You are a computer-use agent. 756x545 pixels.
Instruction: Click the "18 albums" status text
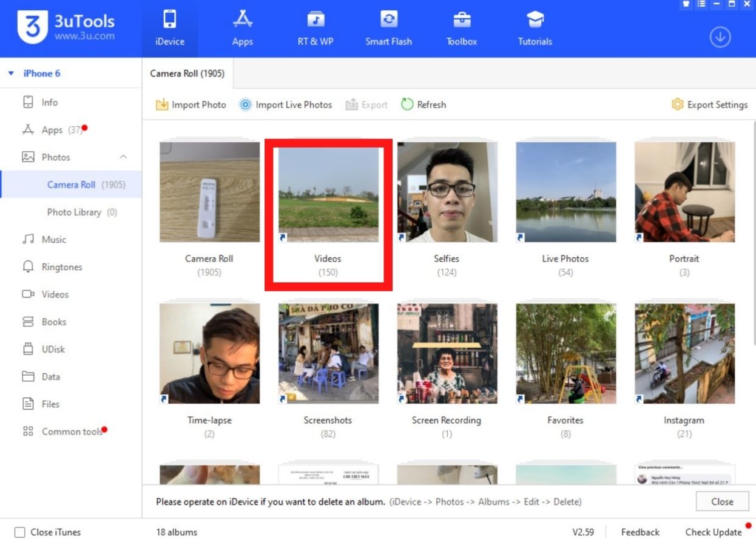[x=177, y=532]
